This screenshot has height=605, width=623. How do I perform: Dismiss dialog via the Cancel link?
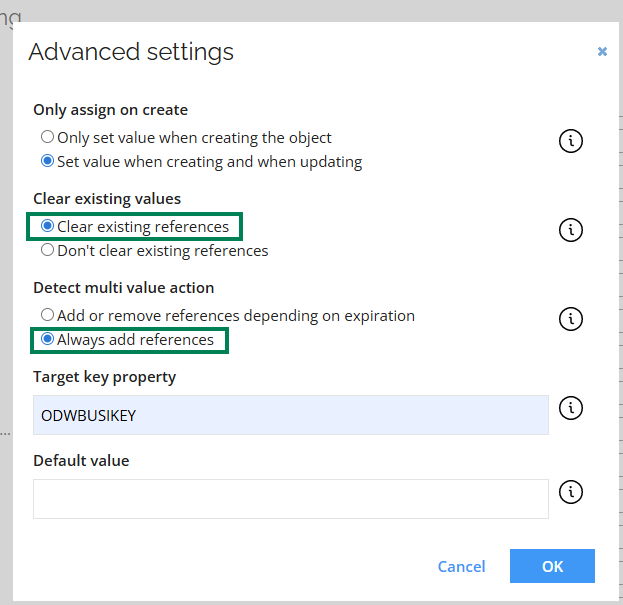point(461,566)
